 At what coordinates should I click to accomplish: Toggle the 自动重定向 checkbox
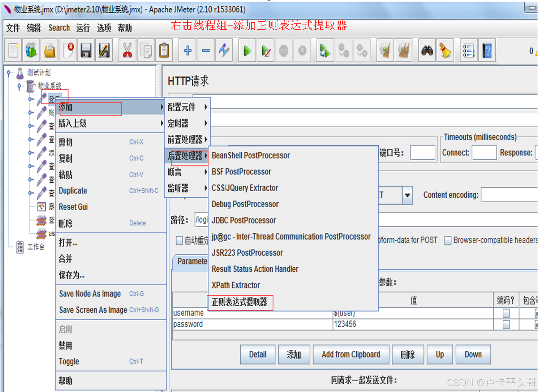click(x=179, y=240)
